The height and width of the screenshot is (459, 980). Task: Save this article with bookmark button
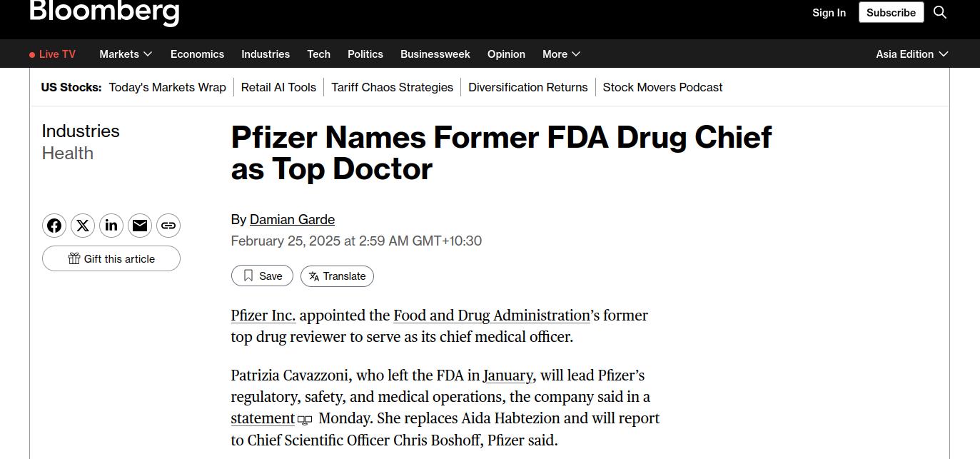262,276
